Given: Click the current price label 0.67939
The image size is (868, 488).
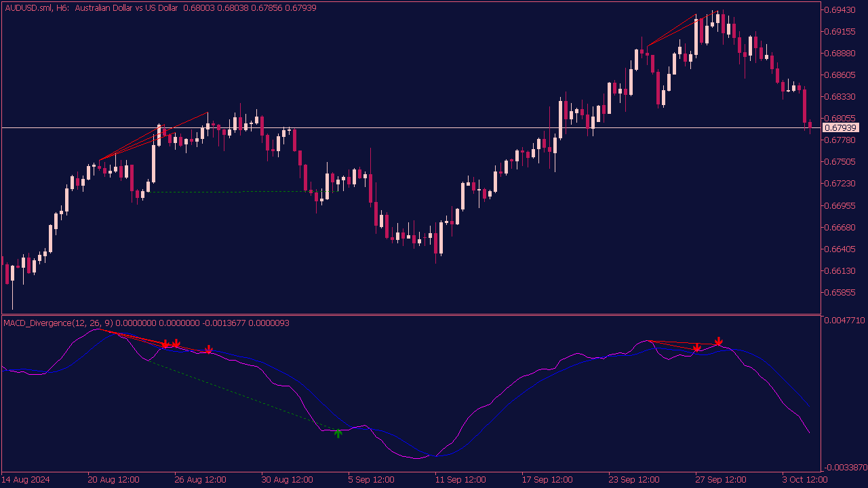Looking at the screenshot, I should [x=840, y=127].
